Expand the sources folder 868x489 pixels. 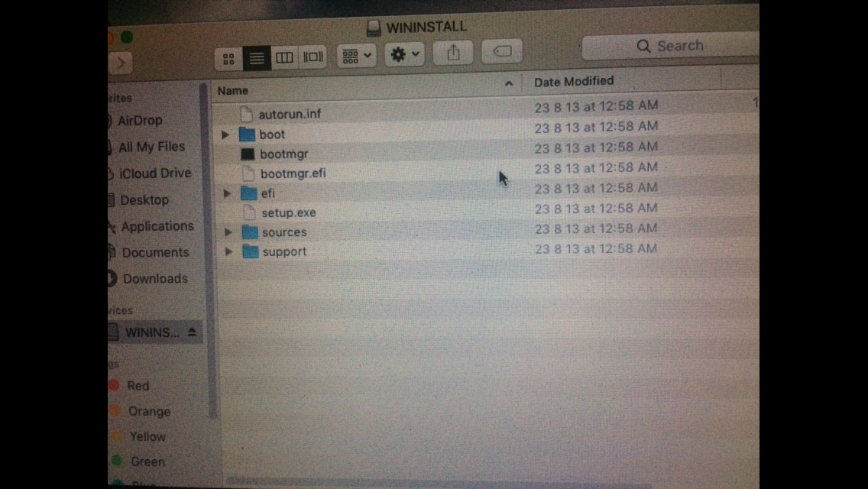click(228, 232)
